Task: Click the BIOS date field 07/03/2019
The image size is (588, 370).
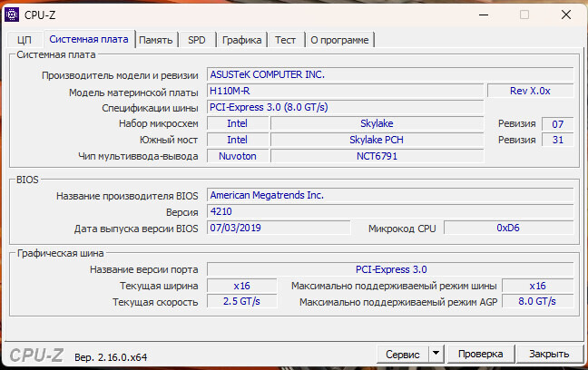Action: pyautogui.click(x=278, y=228)
